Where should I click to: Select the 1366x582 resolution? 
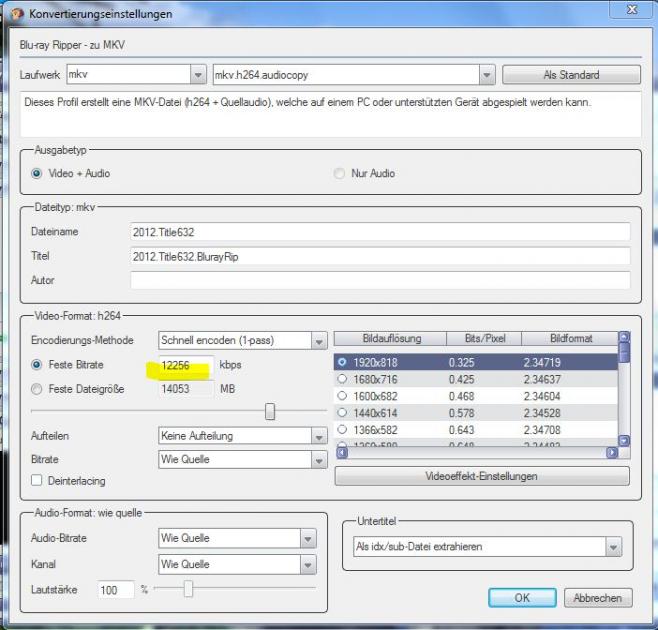(342, 429)
